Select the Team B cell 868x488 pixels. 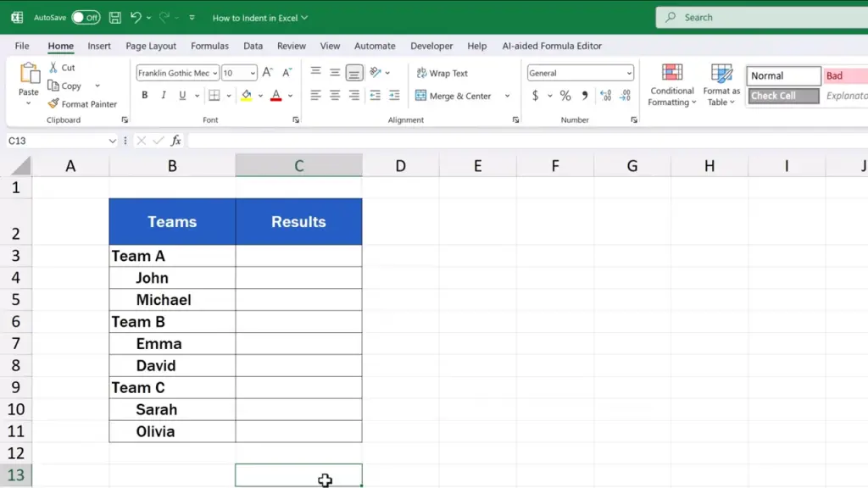tap(172, 322)
